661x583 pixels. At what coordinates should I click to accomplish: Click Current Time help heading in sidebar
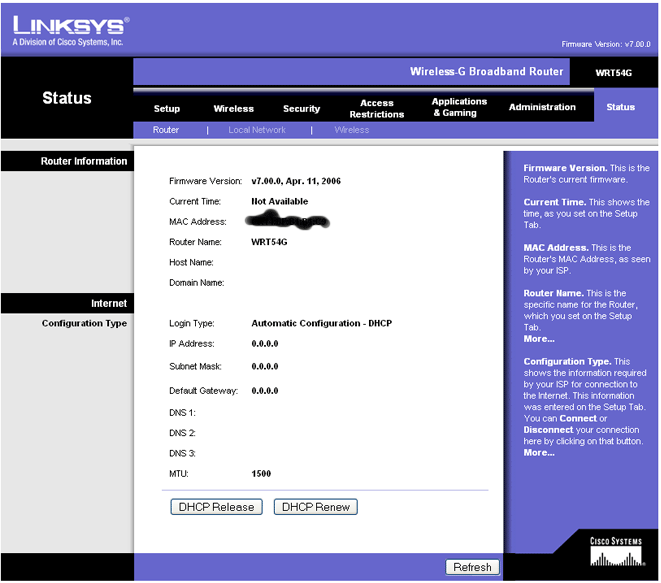[x=555, y=202]
